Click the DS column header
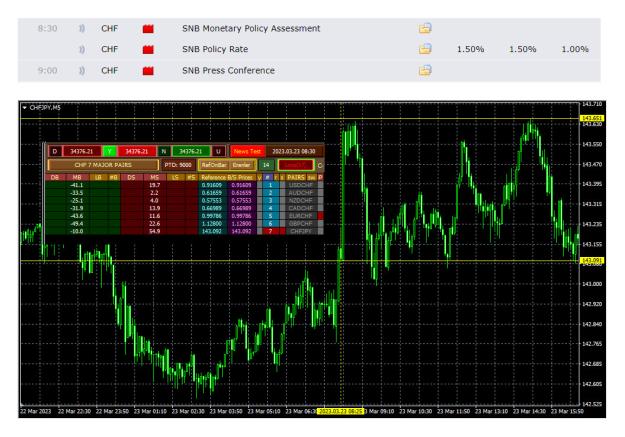 (132, 177)
